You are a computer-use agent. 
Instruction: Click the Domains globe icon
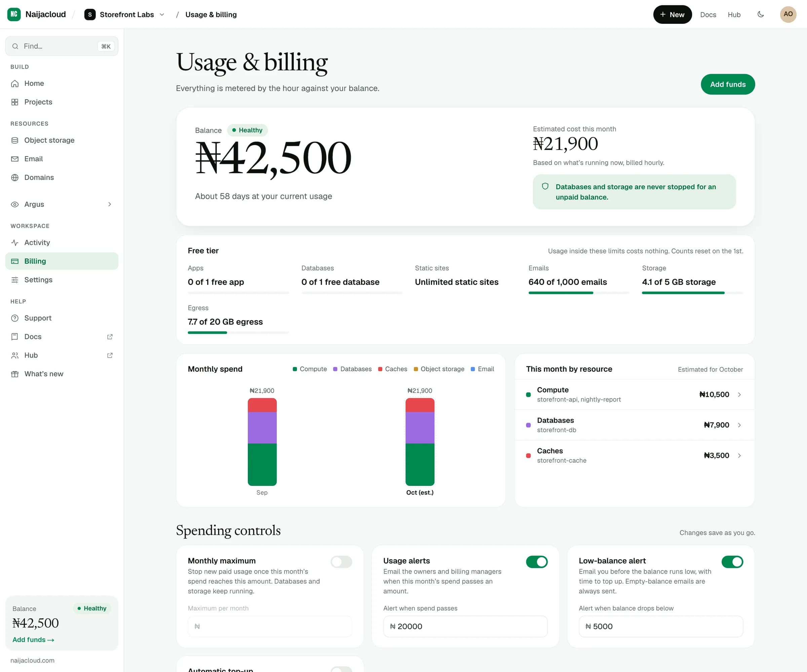point(14,177)
